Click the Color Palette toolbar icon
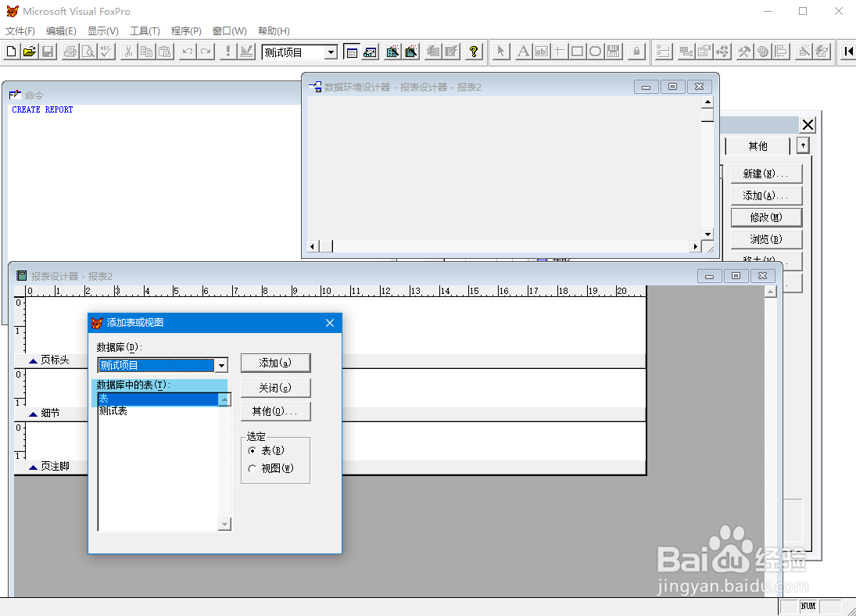Image resolution: width=856 pixels, height=616 pixels. click(763, 52)
